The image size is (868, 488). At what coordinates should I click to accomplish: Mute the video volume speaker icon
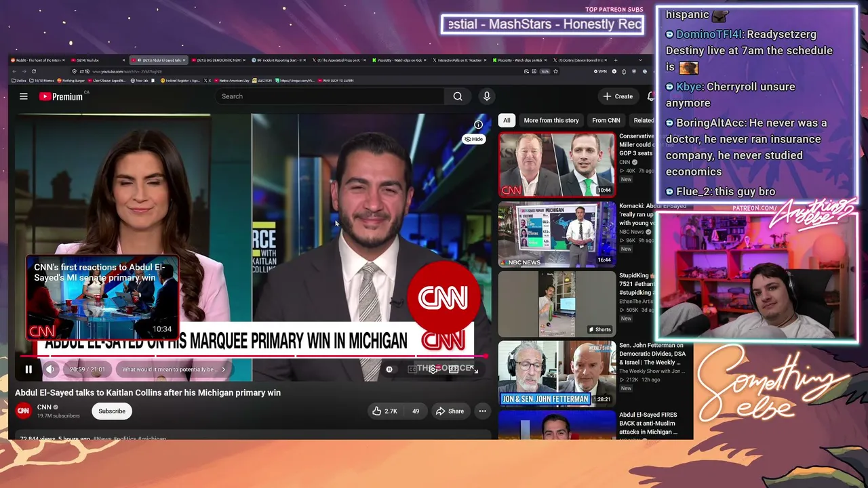coord(50,369)
